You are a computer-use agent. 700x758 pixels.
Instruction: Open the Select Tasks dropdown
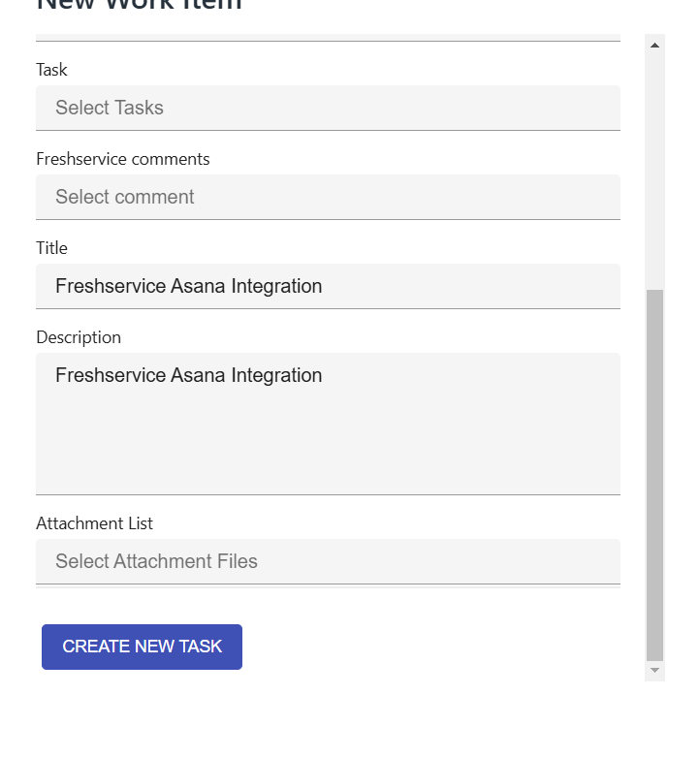pos(328,108)
